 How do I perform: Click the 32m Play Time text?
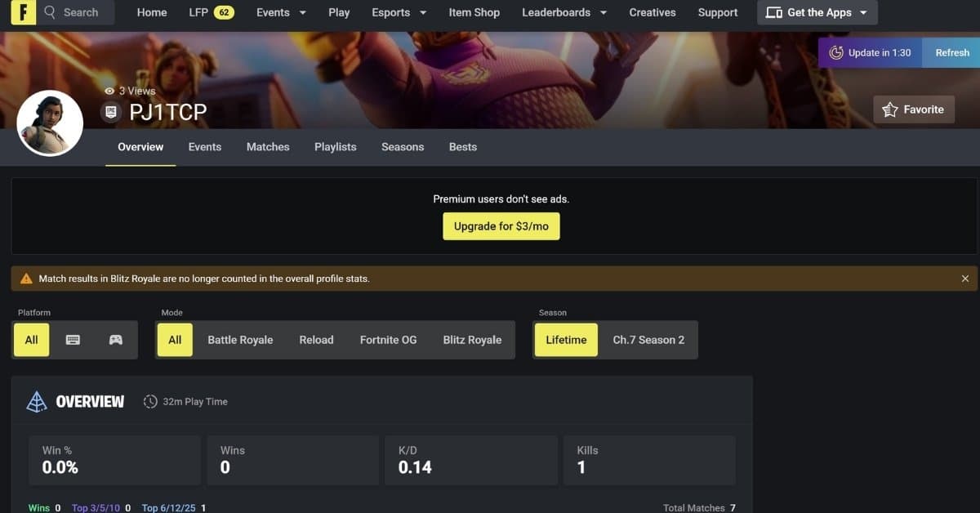coord(195,402)
